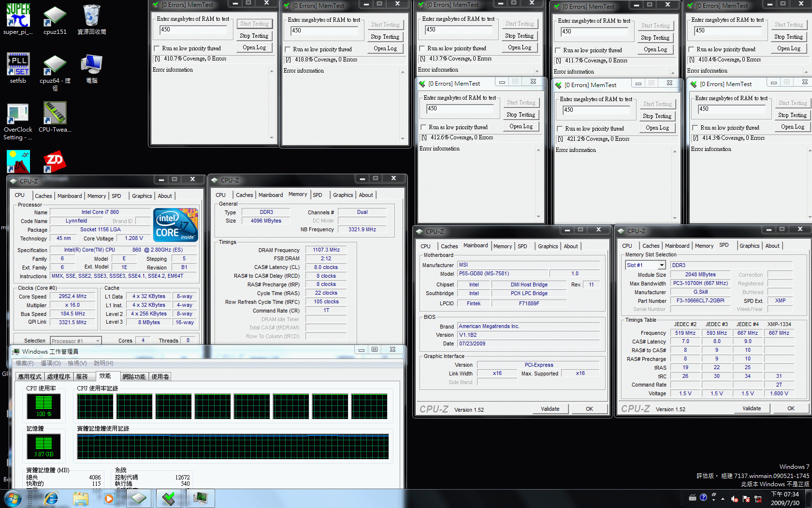Open Log in the 418.8% coverage MemTest
This screenshot has width=812, height=508.
click(385, 48)
